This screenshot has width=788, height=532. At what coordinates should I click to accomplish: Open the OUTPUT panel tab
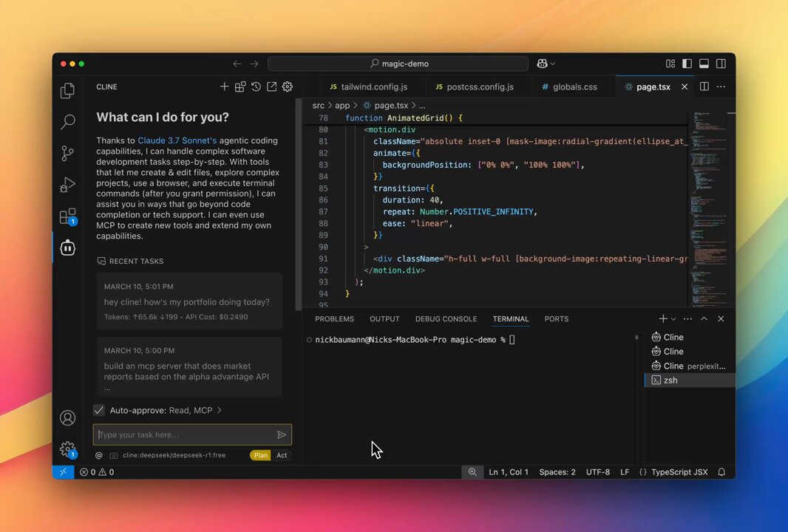(384, 319)
